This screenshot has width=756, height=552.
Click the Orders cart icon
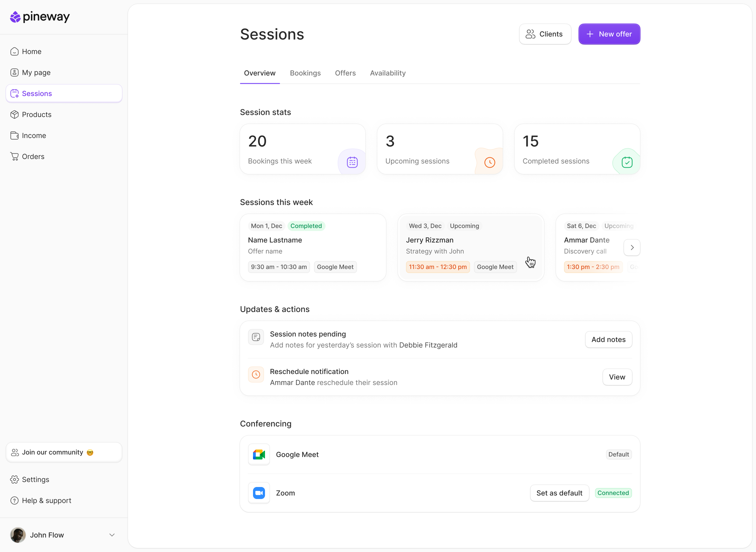(14, 157)
